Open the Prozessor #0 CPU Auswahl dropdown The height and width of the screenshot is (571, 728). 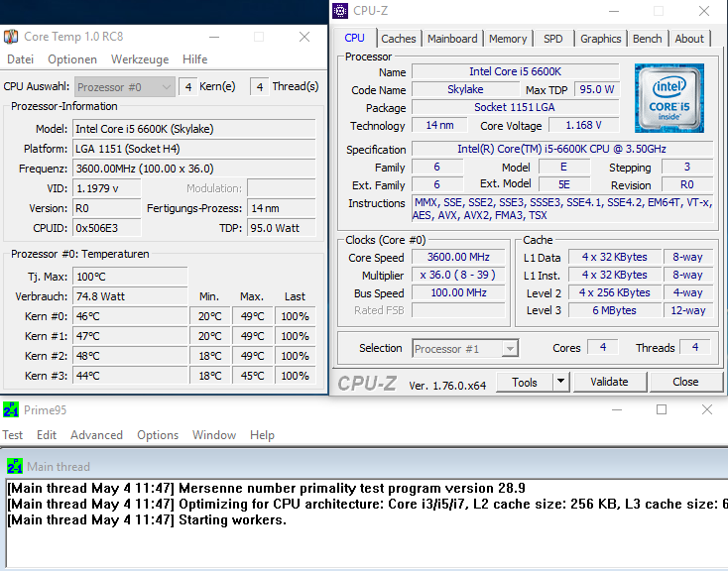(124, 87)
